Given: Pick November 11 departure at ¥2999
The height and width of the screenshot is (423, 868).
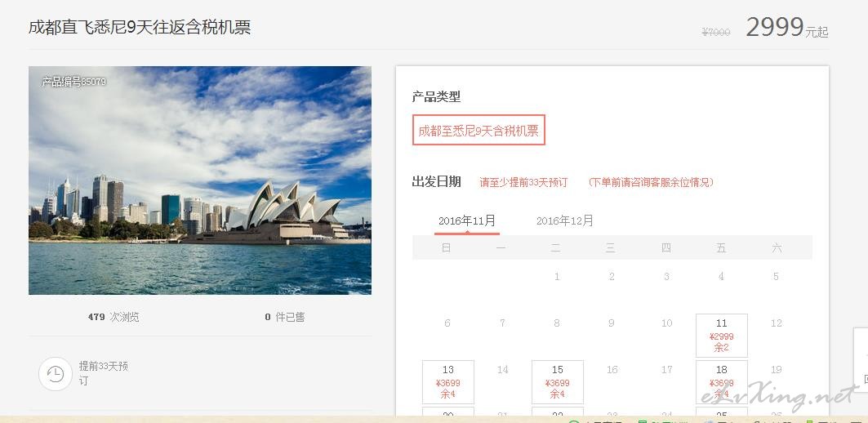Looking at the screenshot, I should tap(721, 336).
